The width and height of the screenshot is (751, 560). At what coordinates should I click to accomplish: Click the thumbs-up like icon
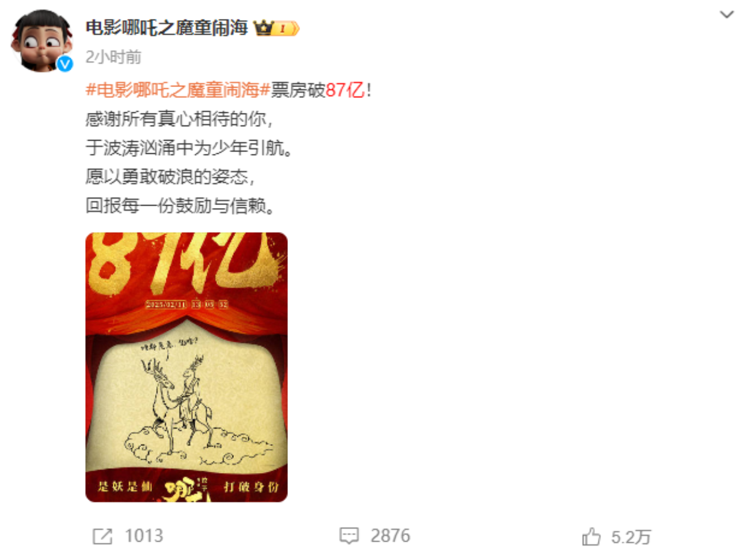coord(591,536)
